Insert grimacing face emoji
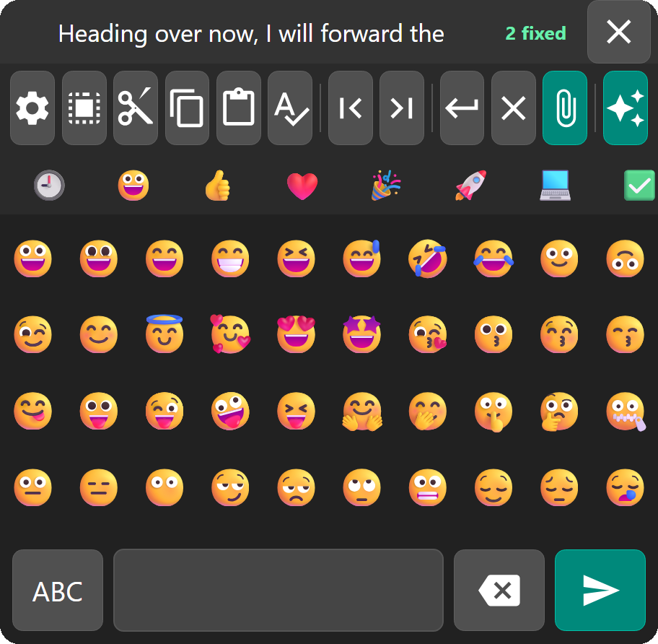Screen dimensions: 658x644 pyautogui.click(x=428, y=487)
